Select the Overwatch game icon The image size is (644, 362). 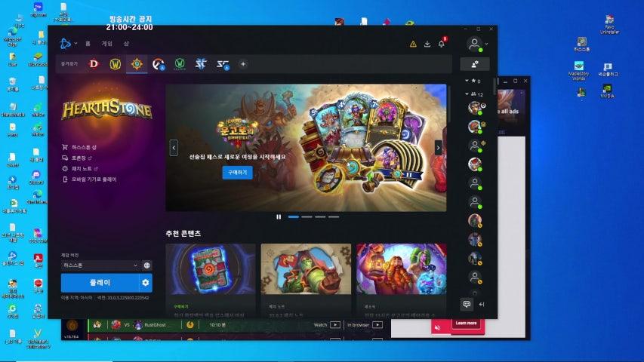[158, 64]
